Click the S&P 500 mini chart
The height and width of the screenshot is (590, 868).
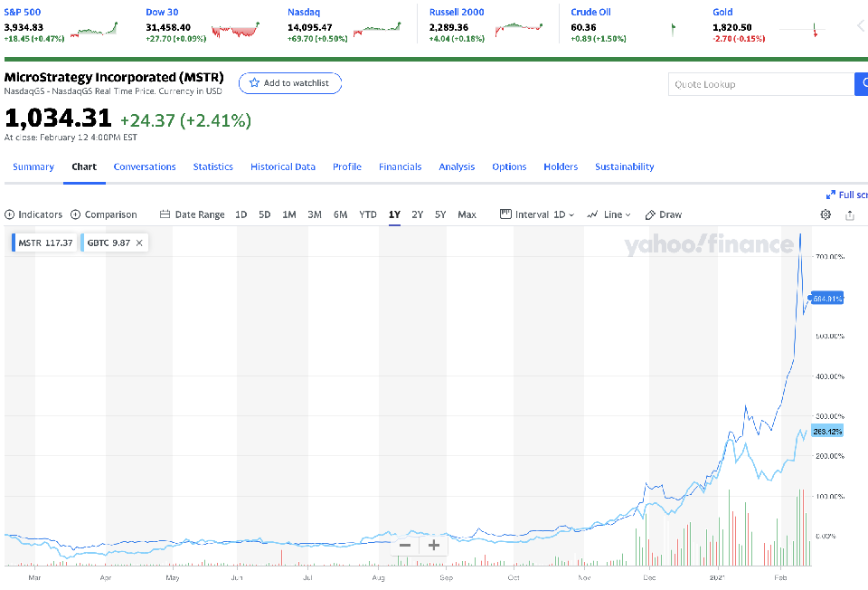click(94, 30)
